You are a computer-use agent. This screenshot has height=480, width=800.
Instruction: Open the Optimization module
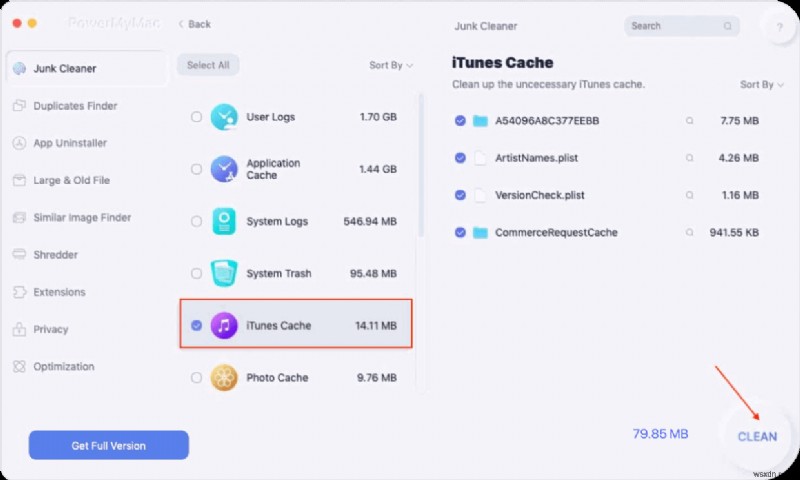click(64, 366)
